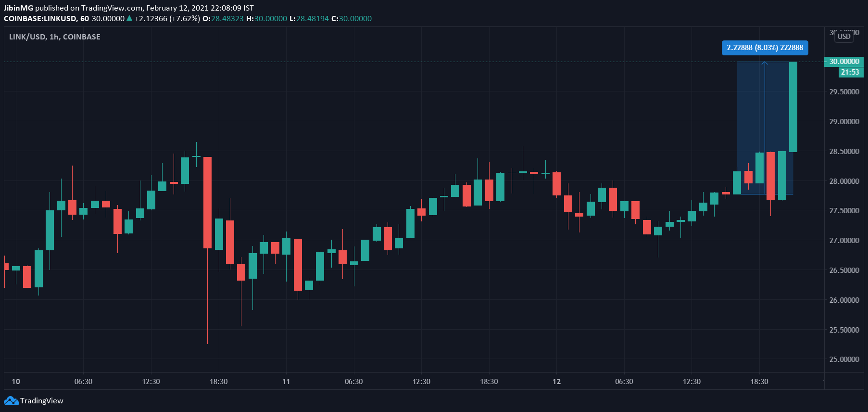The height and width of the screenshot is (412, 868).
Task: Click the H:30.00000 high value
Action: pos(266,18)
